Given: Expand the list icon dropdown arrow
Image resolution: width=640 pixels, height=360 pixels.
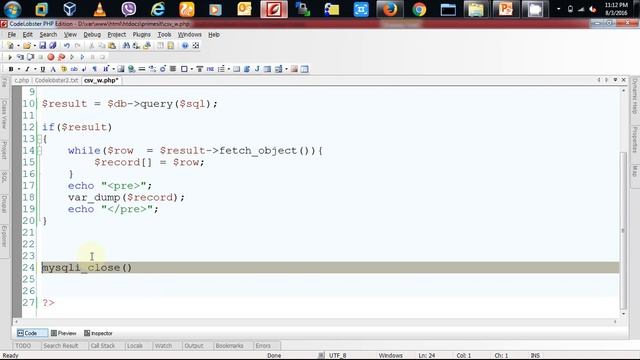Looking at the screenshot, I should pyautogui.click(x=229, y=69).
